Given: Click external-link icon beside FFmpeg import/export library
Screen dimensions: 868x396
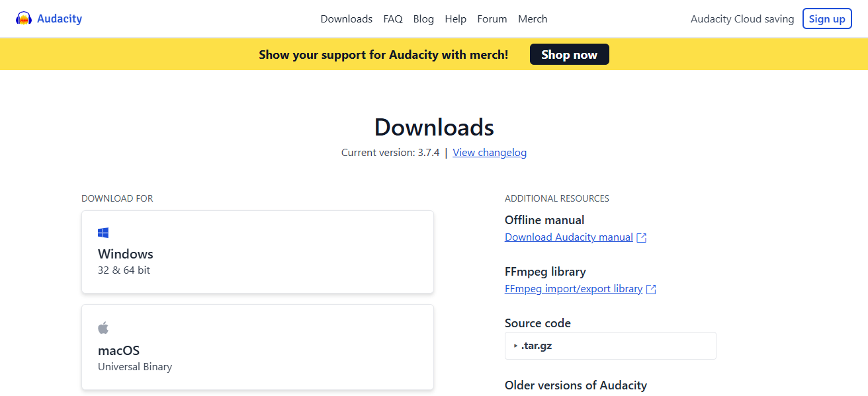Looking at the screenshot, I should [651, 290].
